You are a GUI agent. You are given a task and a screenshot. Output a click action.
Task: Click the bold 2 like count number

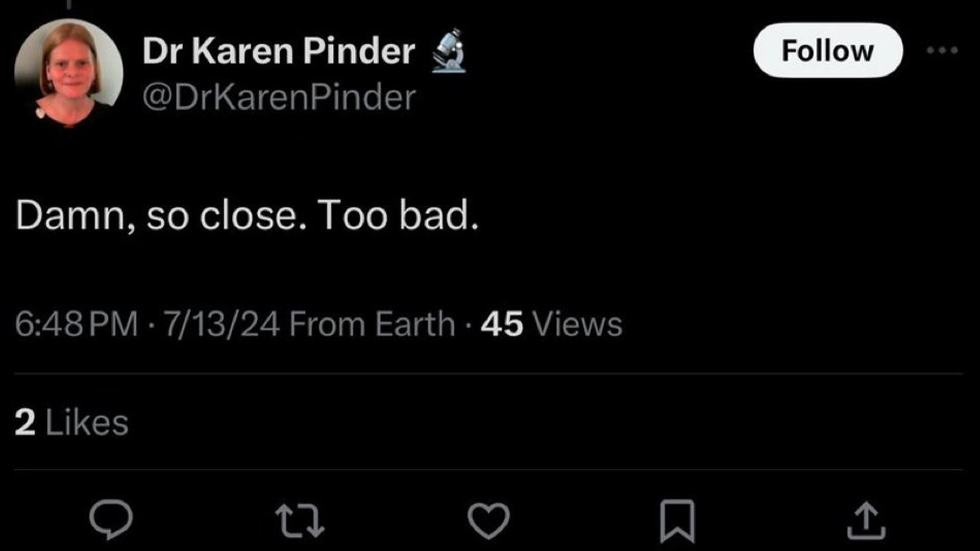click(x=25, y=422)
